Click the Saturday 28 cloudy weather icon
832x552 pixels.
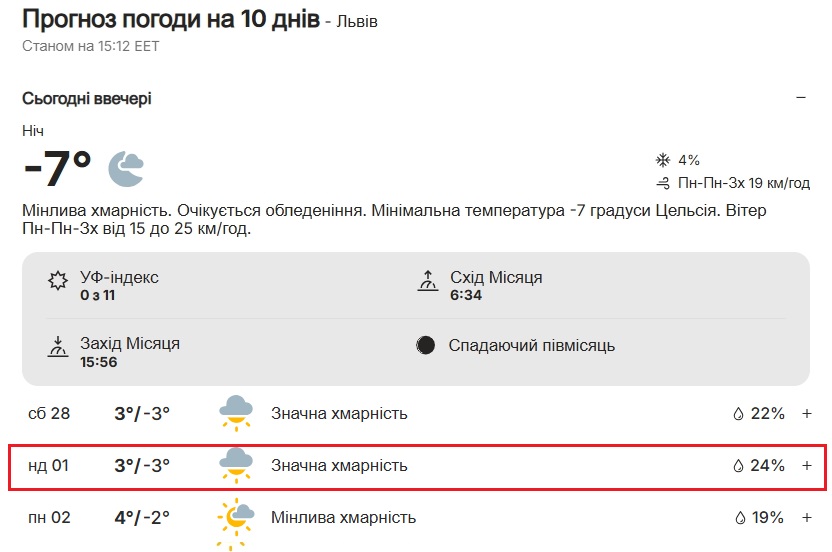(x=236, y=412)
